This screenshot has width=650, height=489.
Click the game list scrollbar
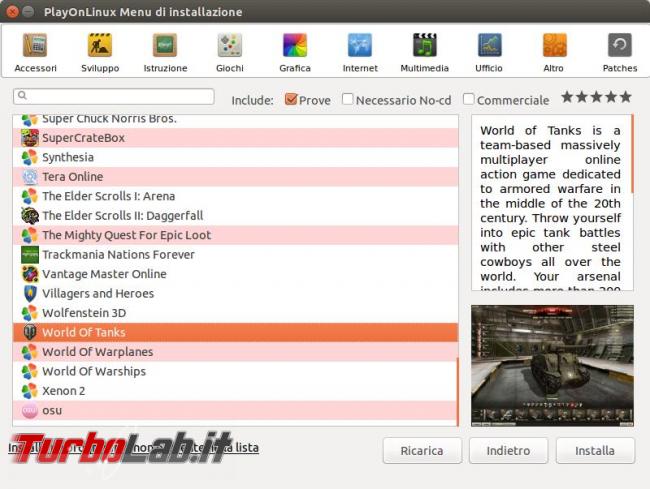[x=458, y=392]
